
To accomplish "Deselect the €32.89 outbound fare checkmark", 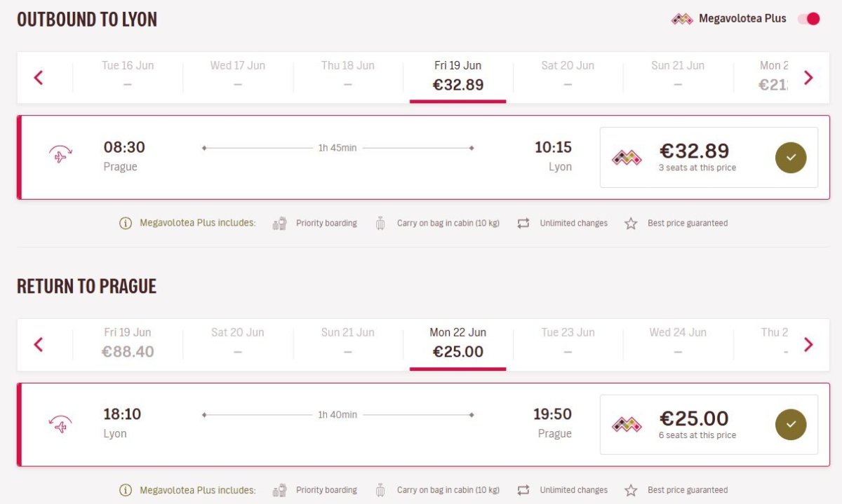I will pyautogui.click(x=791, y=158).
